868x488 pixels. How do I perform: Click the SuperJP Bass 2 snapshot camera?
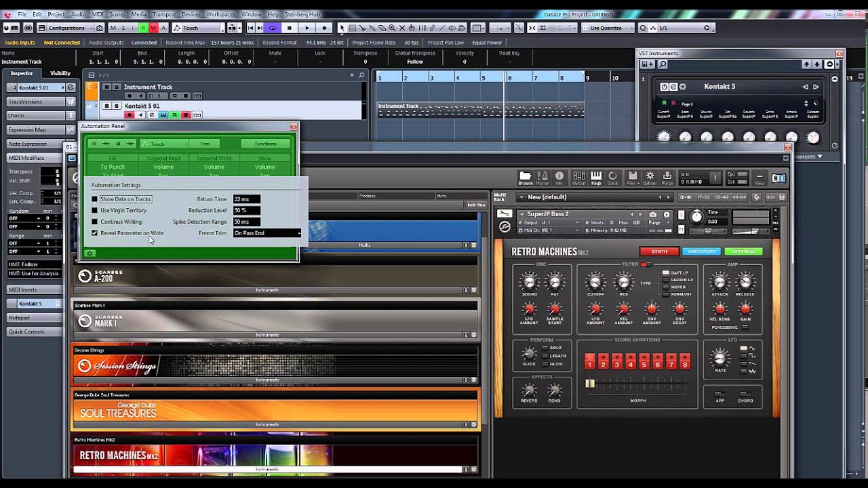coord(652,214)
